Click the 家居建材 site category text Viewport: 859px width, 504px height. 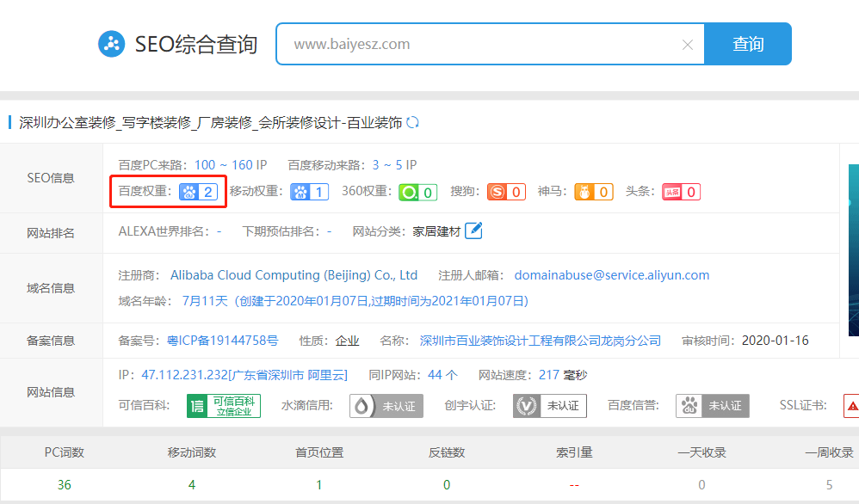point(436,231)
